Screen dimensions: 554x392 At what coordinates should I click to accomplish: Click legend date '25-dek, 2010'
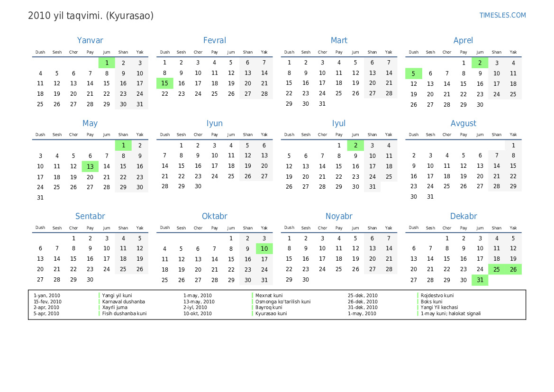pyautogui.click(x=363, y=295)
